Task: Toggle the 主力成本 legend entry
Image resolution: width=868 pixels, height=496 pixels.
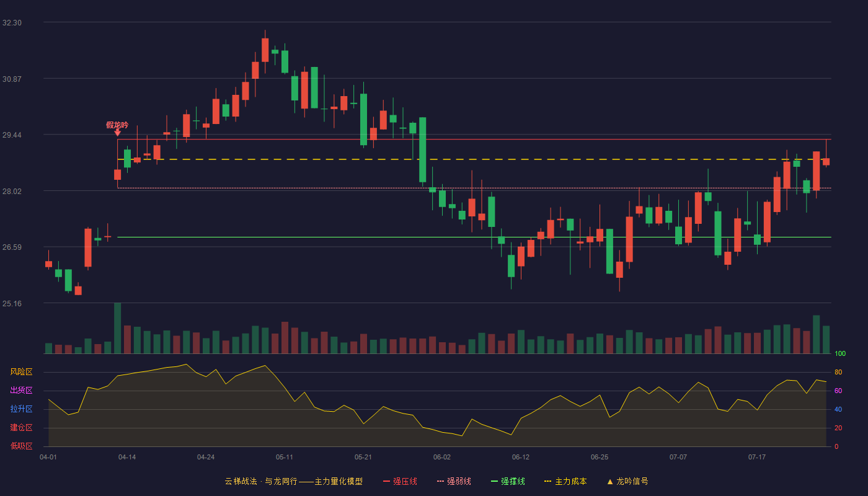Action: (x=565, y=481)
